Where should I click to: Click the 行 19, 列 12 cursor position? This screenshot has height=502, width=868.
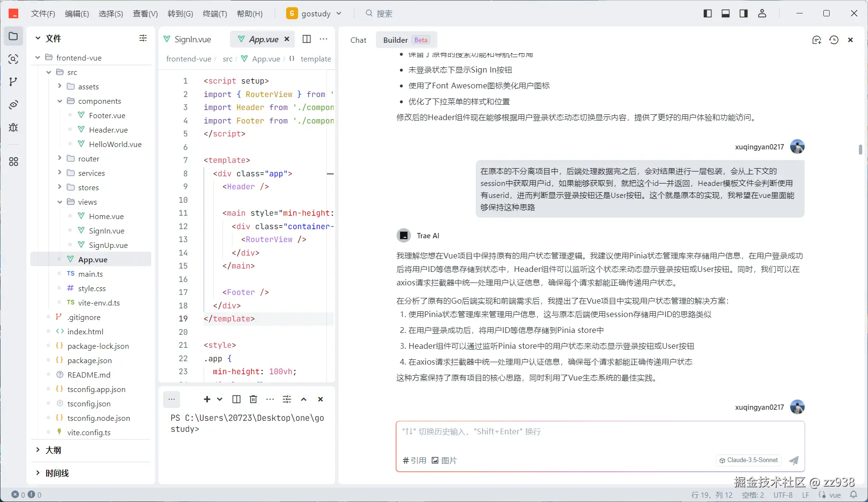[x=712, y=495]
